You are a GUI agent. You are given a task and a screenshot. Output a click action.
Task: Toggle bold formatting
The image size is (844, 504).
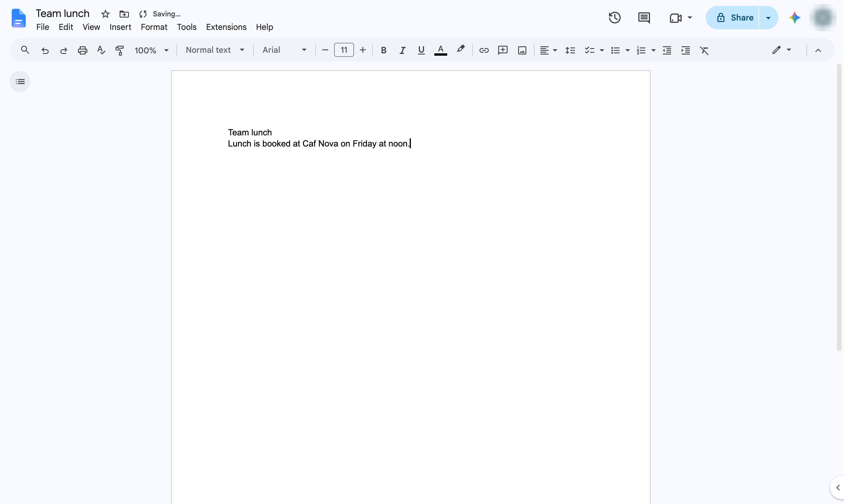point(383,50)
